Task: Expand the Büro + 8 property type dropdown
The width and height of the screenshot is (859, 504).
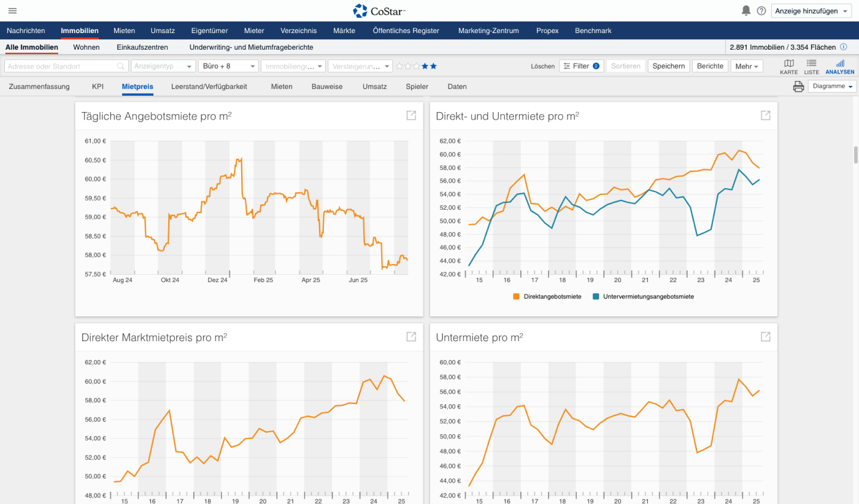Action: click(x=228, y=66)
